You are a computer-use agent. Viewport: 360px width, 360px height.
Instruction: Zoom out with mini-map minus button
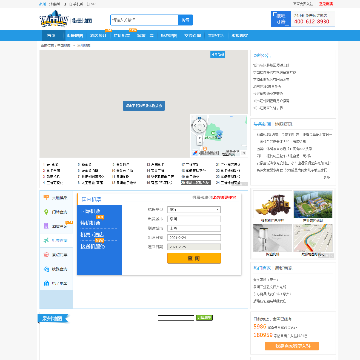(x=200, y=143)
